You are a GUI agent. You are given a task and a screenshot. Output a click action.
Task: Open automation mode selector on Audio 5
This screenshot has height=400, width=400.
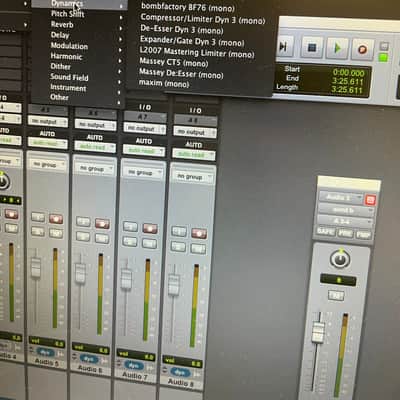(48, 143)
